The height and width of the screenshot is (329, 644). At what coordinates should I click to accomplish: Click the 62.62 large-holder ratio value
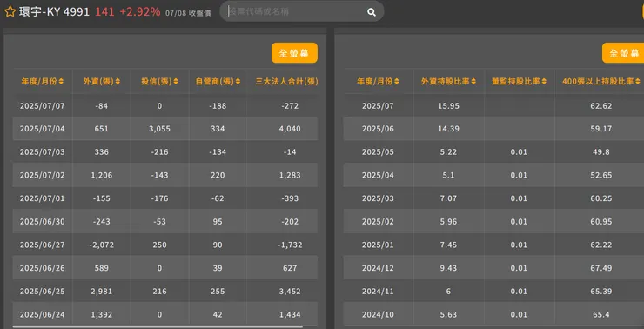601,105
